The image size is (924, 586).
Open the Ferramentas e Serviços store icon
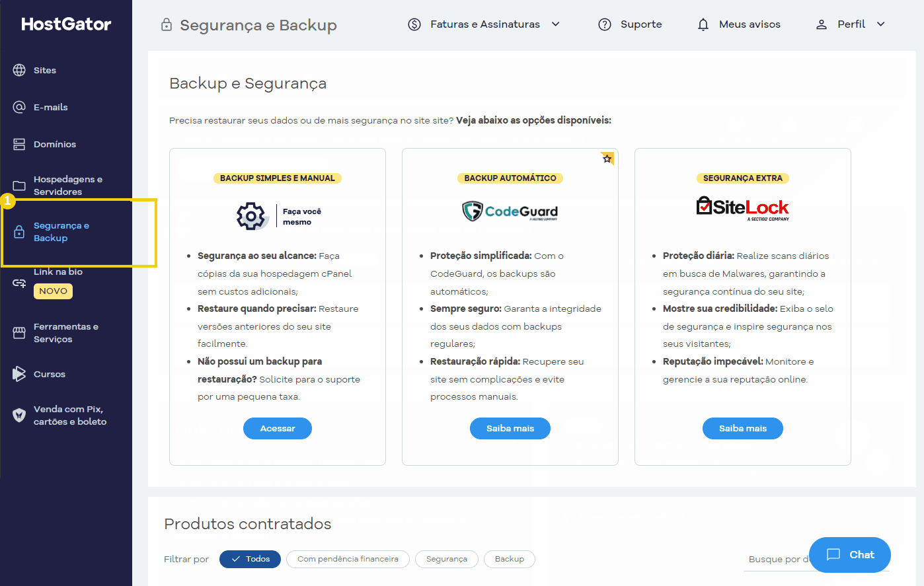tap(19, 333)
